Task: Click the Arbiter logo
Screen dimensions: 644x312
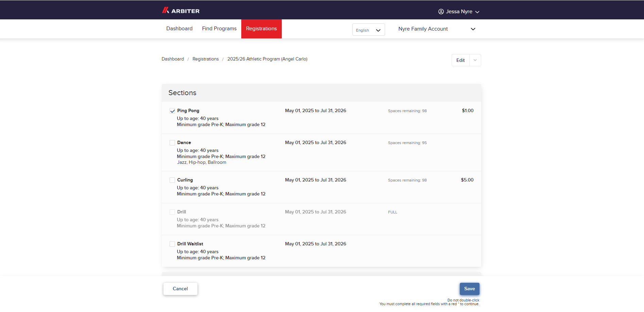Action: click(x=180, y=11)
